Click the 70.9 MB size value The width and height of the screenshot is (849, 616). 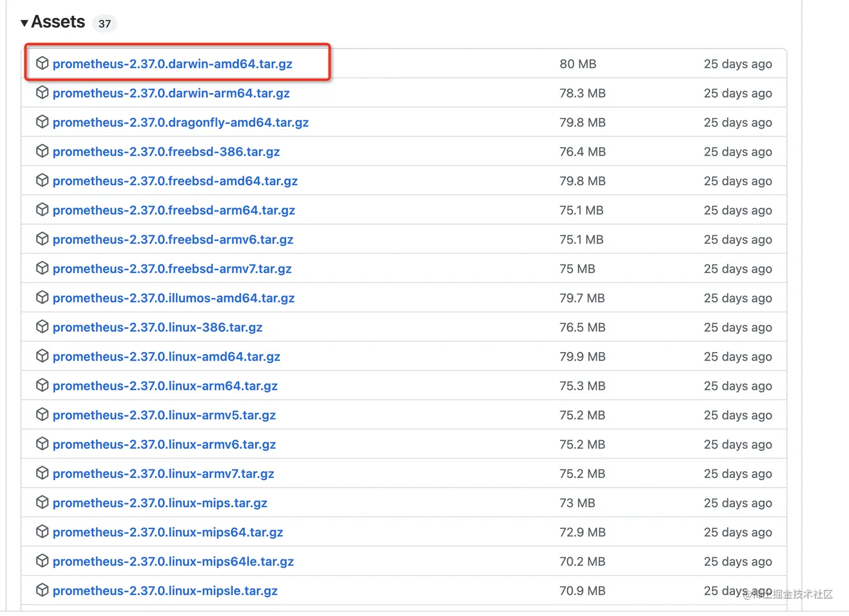tap(582, 591)
